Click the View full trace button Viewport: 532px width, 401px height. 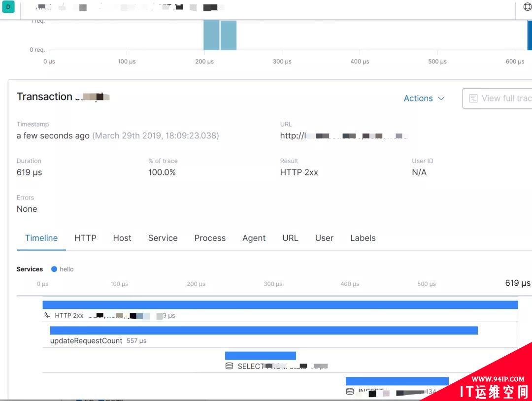point(498,99)
